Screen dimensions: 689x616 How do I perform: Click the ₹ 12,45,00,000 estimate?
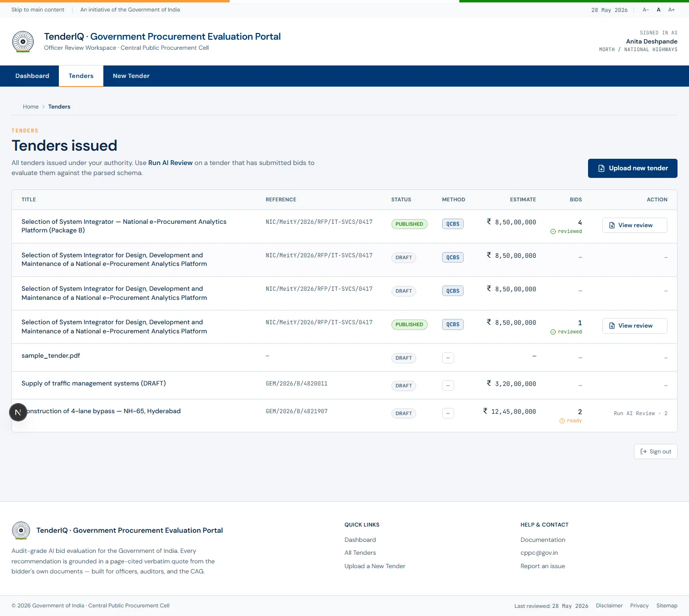[510, 411]
